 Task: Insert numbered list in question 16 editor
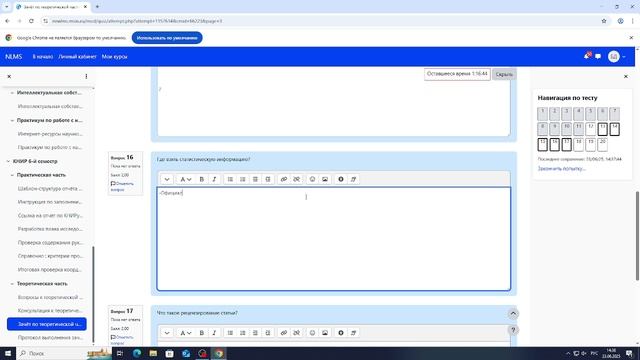click(x=242, y=179)
